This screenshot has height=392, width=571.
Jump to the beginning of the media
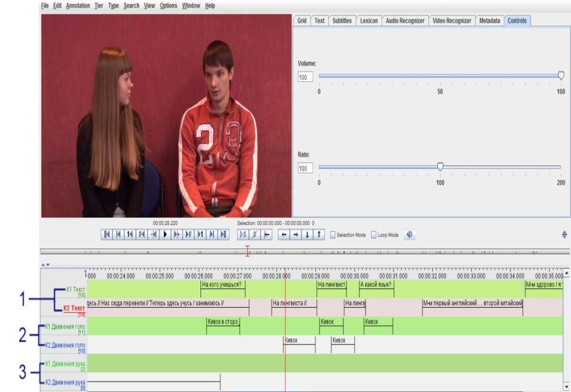pyautogui.click(x=106, y=235)
